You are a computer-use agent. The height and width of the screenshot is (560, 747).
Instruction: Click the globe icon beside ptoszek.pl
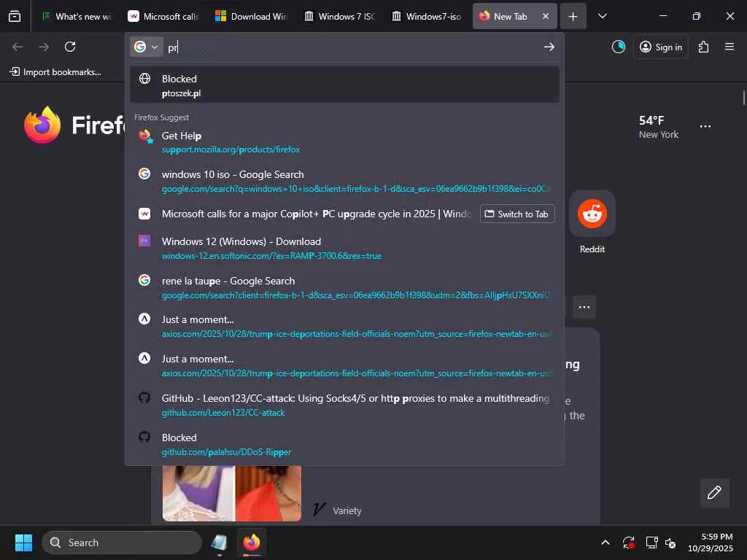point(145,79)
